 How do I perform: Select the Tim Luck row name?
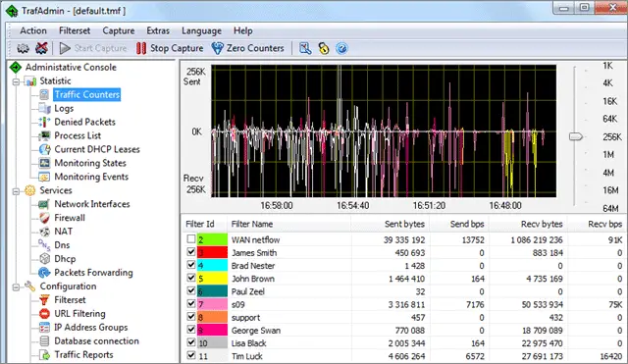pos(247,356)
